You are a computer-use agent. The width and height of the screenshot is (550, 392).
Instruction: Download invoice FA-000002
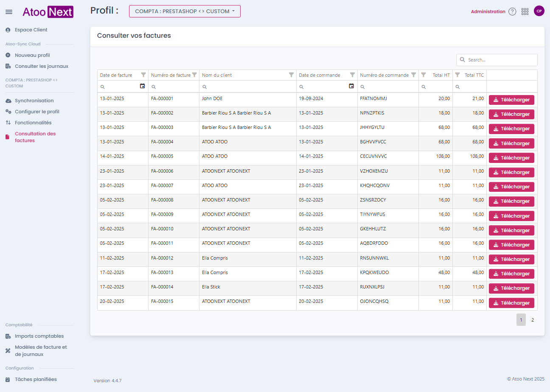(x=511, y=114)
